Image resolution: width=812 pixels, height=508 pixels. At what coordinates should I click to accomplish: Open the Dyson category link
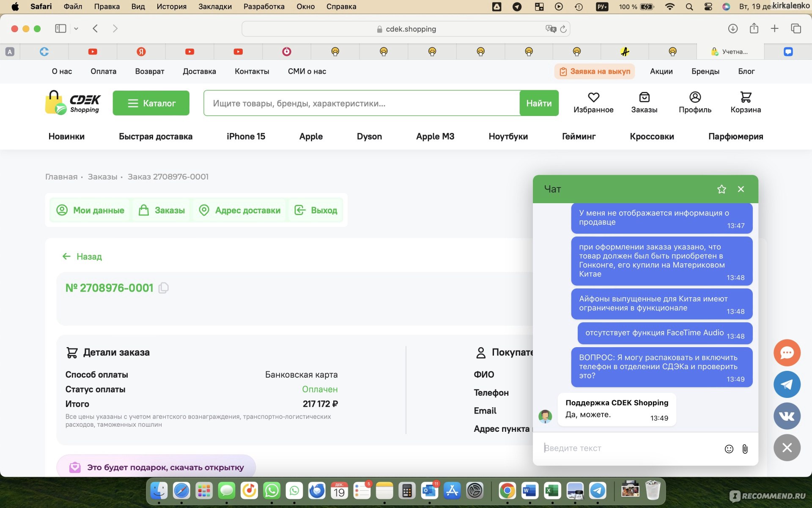pyautogui.click(x=369, y=136)
